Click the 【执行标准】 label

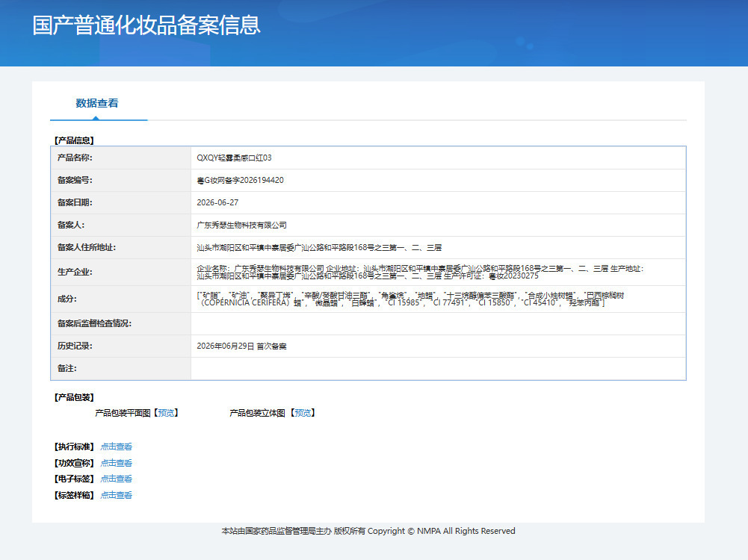pyautogui.click(x=74, y=447)
